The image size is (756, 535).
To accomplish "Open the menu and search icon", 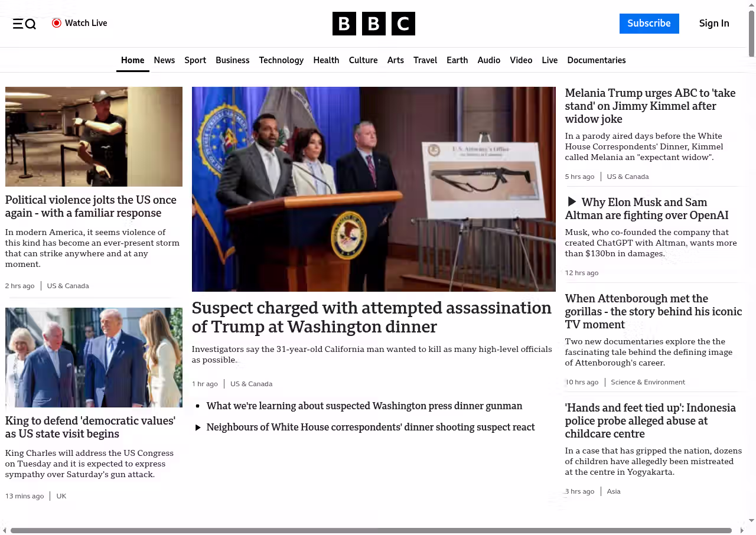I will 24,24.
